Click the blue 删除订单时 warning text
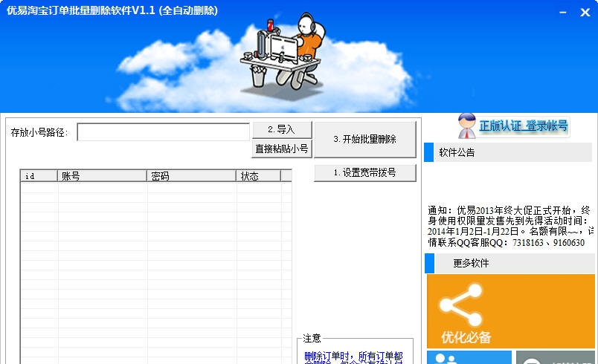 [353, 357]
